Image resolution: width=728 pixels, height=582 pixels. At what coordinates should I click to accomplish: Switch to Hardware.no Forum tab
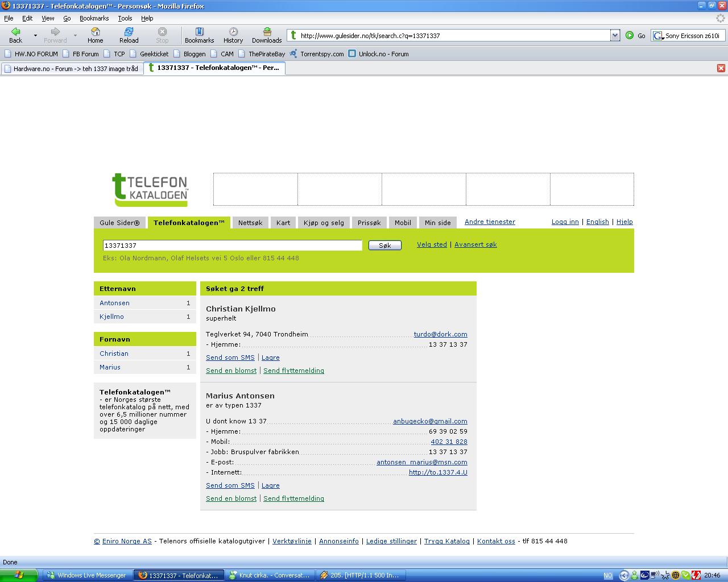[72, 68]
